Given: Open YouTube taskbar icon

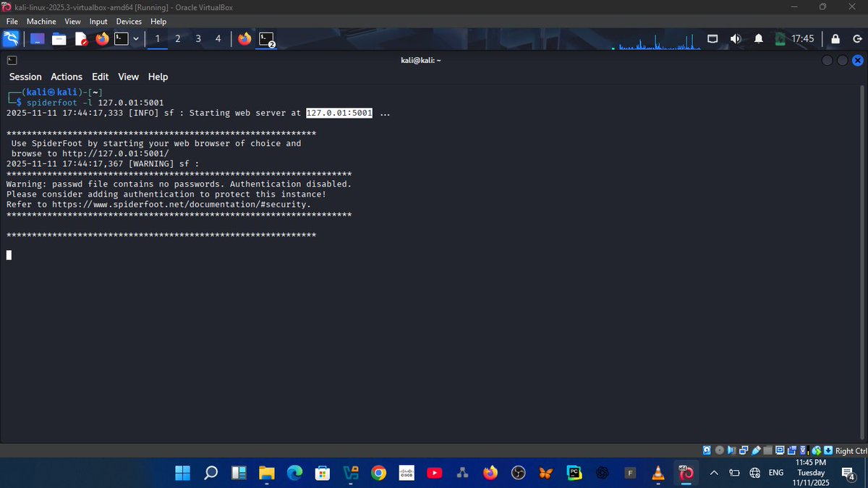Looking at the screenshot, I should pyautogui.click(x=435, y=473).
